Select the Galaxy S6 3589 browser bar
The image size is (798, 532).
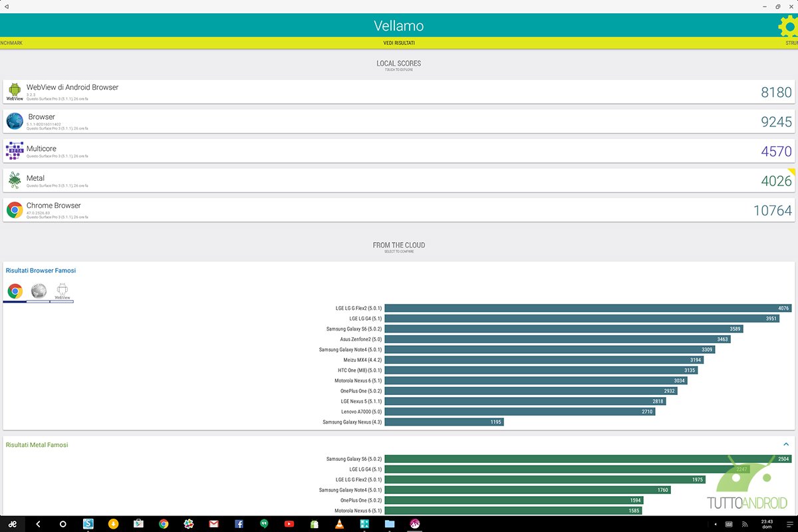pyautogui.click(x=564, y=329)
